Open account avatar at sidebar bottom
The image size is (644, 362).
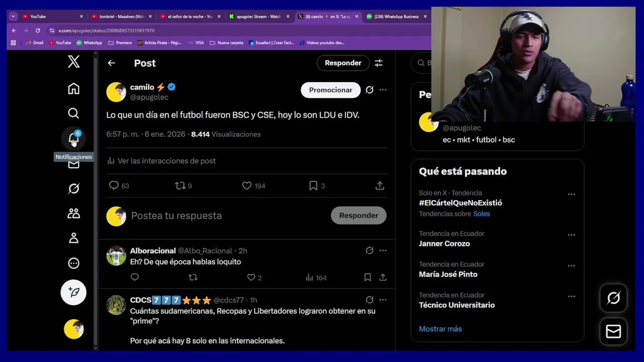tap(73, 329)
